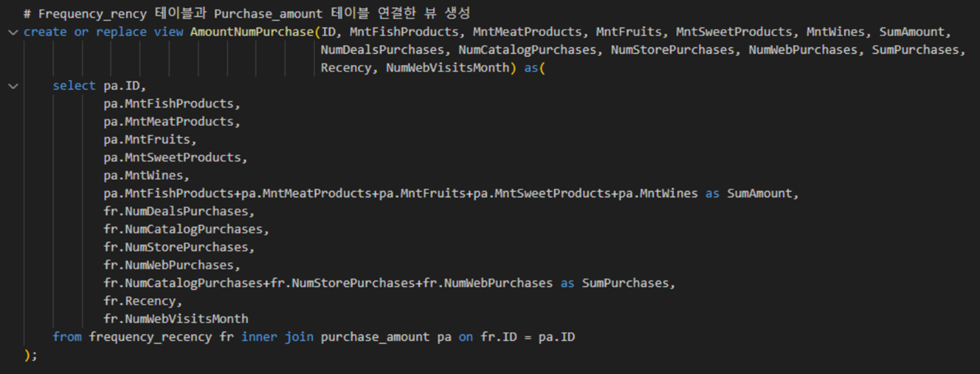Click the 'from' keyword

(x=67, y=337)
